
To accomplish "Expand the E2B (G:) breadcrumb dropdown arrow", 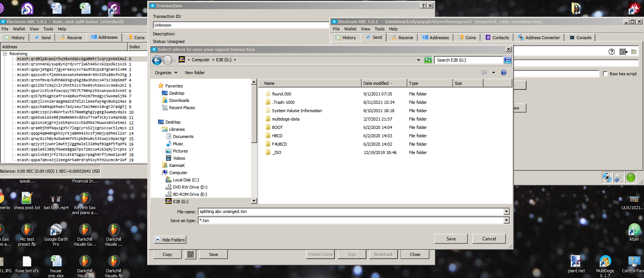I will (x=235, y=60).
